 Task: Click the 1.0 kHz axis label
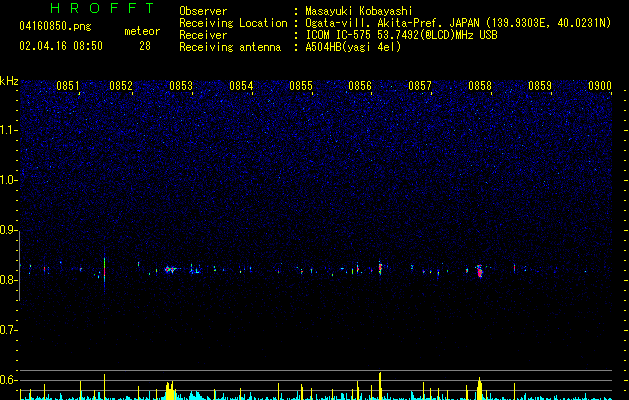pyautogui.click(x=9, y=180)
